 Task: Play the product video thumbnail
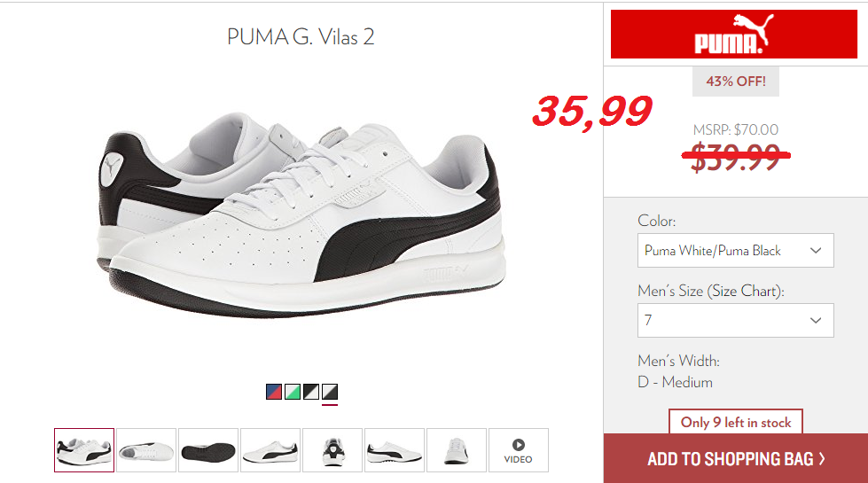coord(518,450)
